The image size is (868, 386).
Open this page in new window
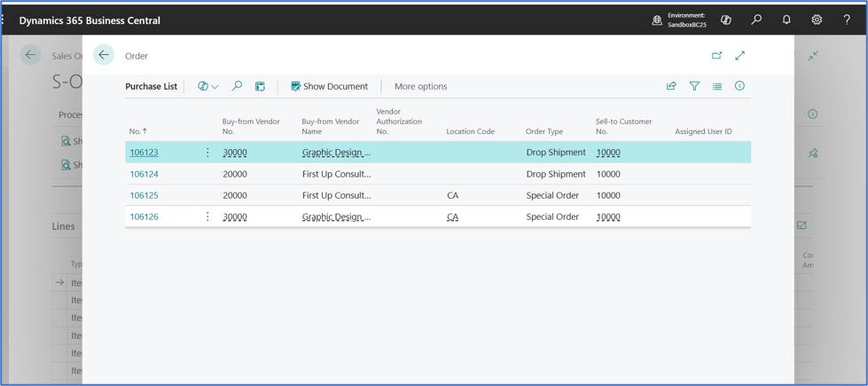point(717,55)
